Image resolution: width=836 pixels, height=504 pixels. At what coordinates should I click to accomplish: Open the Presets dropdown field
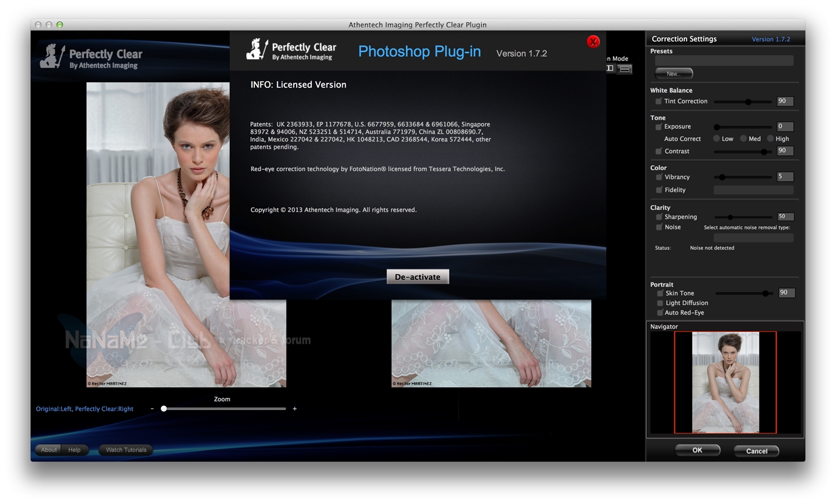pos(724,60)
